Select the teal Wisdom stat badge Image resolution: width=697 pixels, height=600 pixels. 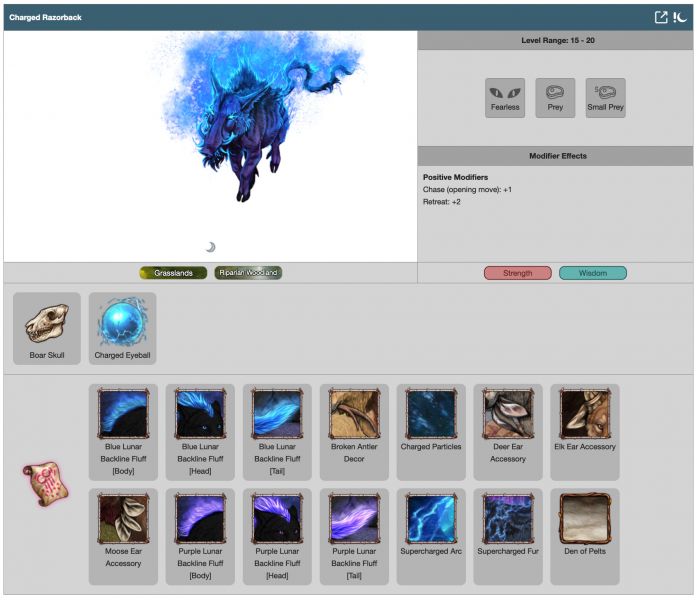(592, 273)
